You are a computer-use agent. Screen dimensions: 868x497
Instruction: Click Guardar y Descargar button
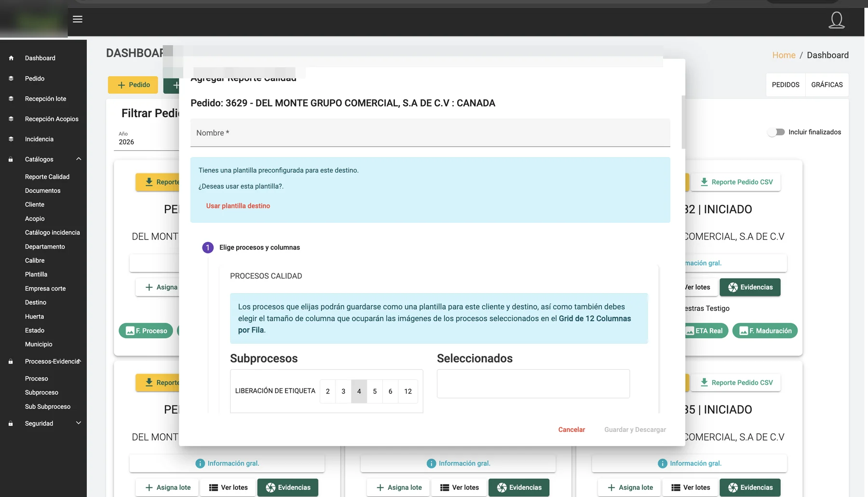tap(635, 430)
